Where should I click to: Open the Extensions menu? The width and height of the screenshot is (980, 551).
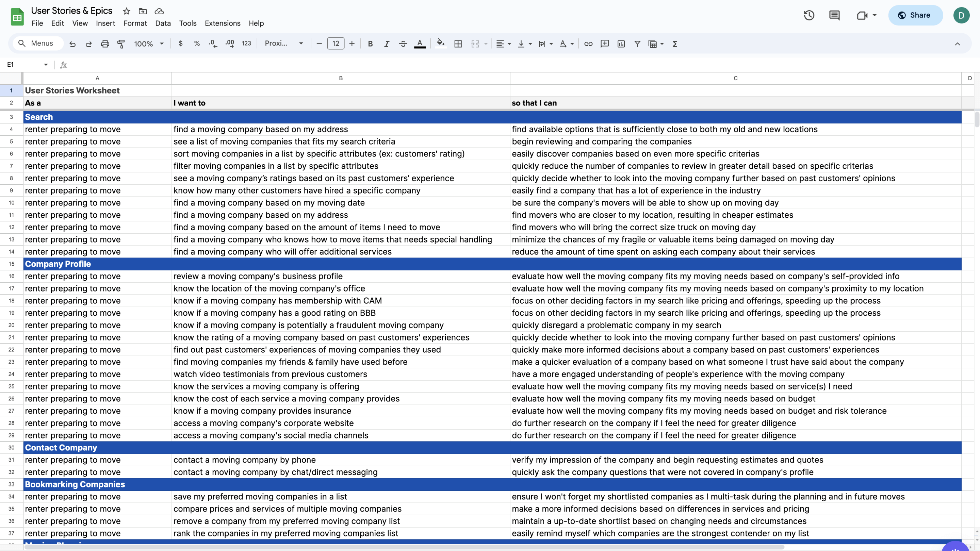coord(223,23)
